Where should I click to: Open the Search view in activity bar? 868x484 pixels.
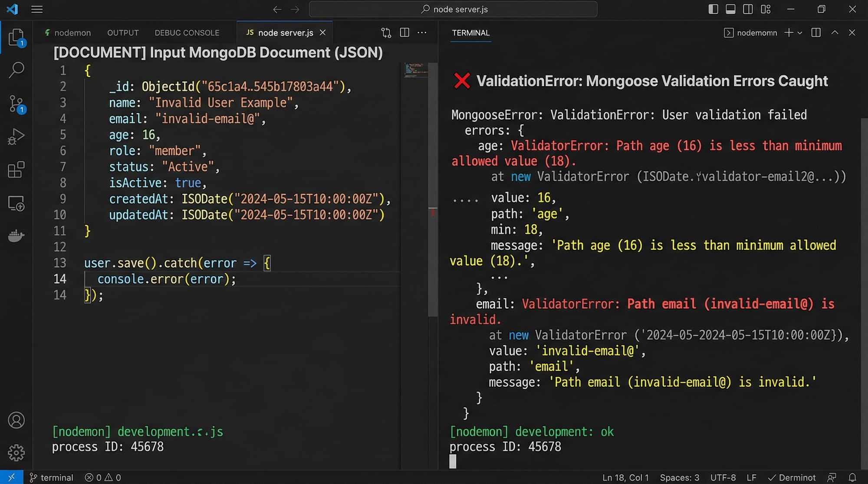pos(16,69)
